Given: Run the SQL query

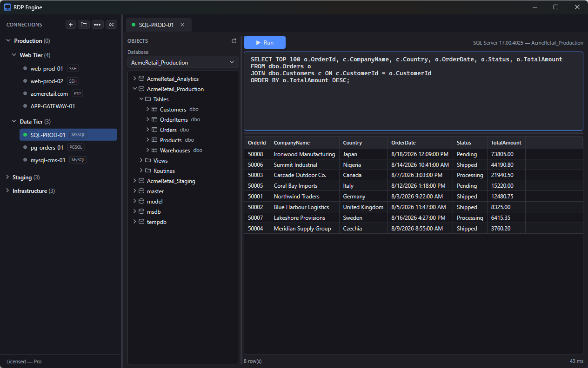Looking at the screenshot, I should coord(265,42).
